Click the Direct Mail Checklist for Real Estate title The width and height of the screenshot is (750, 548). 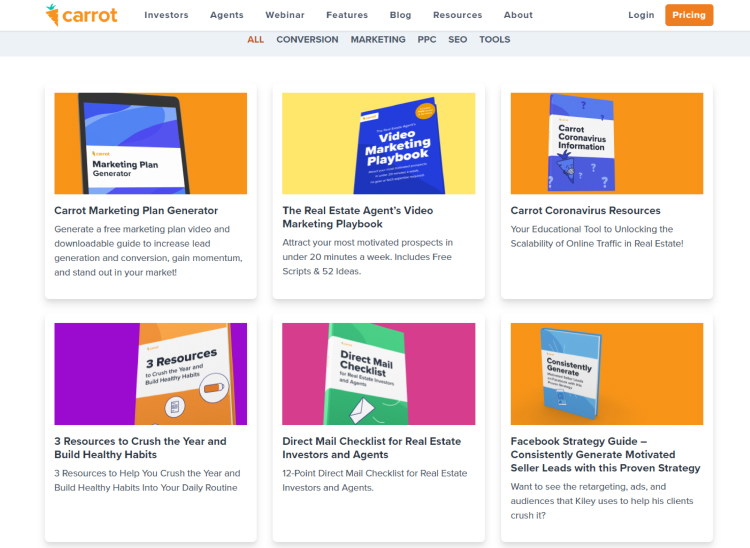(x=372, y=448)
